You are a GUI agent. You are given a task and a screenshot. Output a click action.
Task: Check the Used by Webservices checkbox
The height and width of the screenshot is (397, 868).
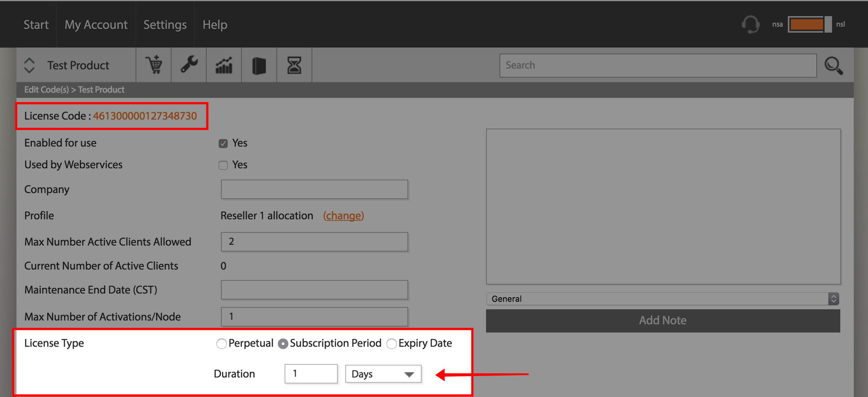pyautogui.click(x=223, y=165)
